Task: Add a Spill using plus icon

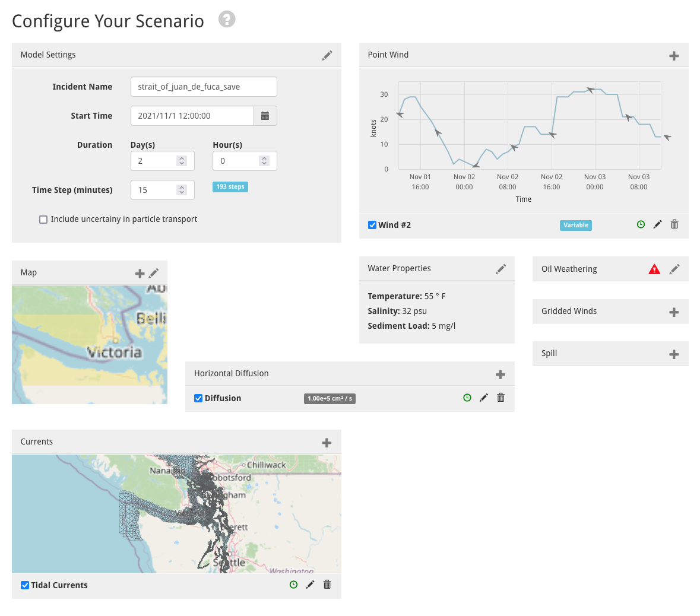Action: click(674, 354)
